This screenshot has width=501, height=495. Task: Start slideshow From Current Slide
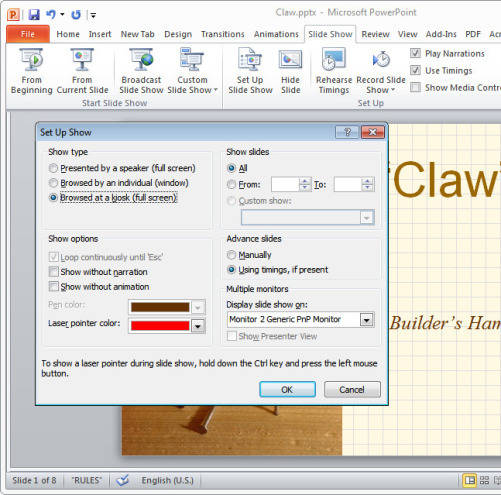pos(82,71)
